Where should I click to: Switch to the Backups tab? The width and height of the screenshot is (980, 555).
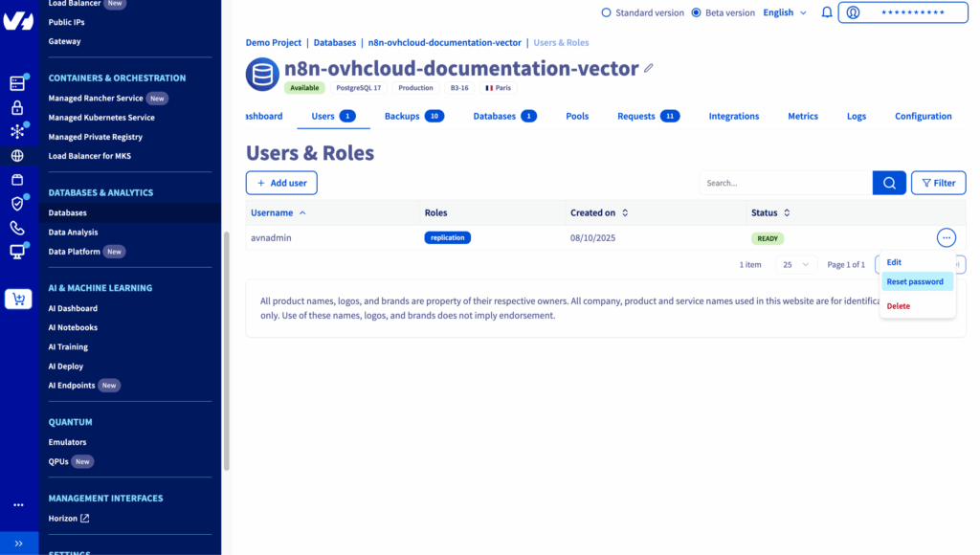pyautogui.click(x=413, y=116)
